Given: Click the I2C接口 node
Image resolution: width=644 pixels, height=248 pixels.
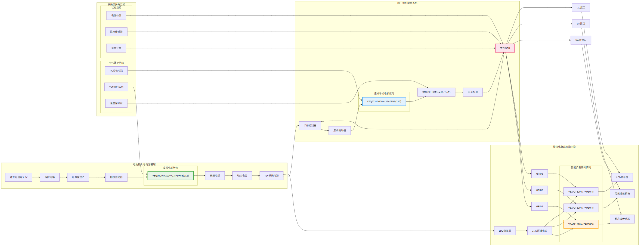Looking at the screenshot, I should (x=581, y=8).
